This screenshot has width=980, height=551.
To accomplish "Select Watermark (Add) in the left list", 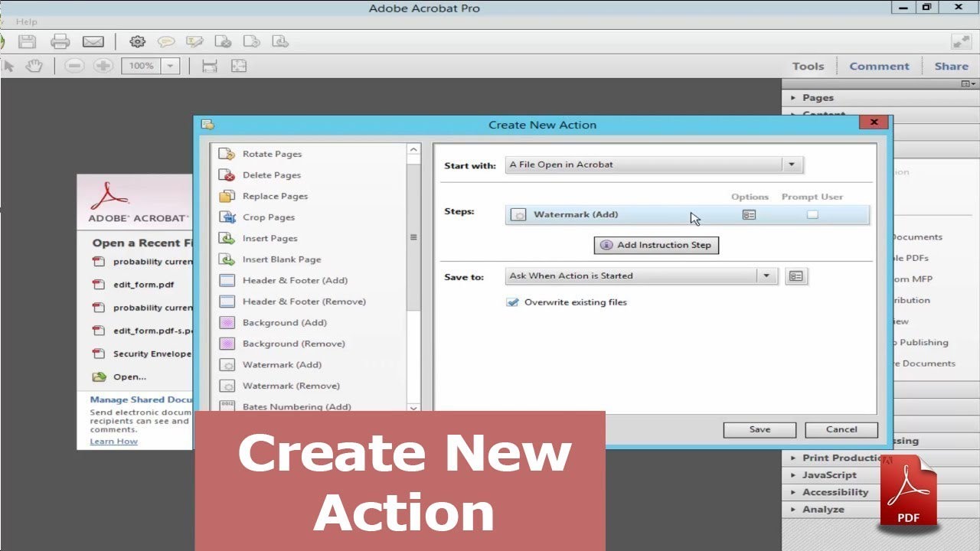I will pyautogui.click(x=282, y=365).
